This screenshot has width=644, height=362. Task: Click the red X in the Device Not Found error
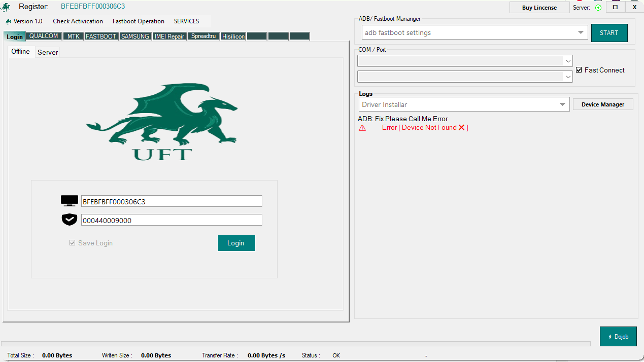tap(461, 127)
